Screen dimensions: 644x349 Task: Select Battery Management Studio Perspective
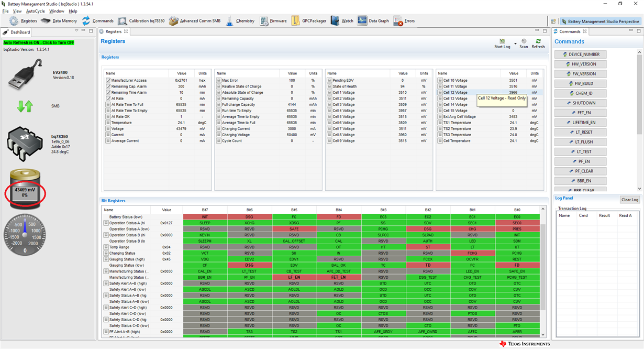(x=600, y=21)
